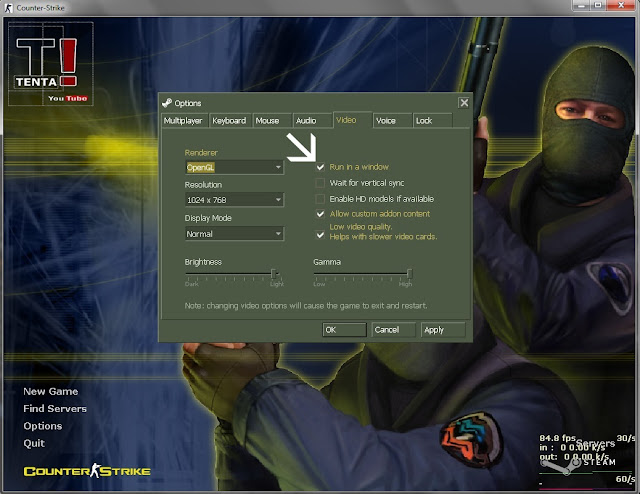
Task: Uncheck Allow custom addon content
Action: pyautogui.click(x=320, y=214)
